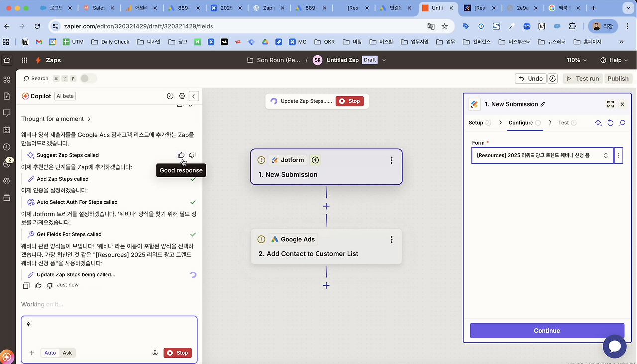Open Copilot chat history icon

tap(170, 96)
